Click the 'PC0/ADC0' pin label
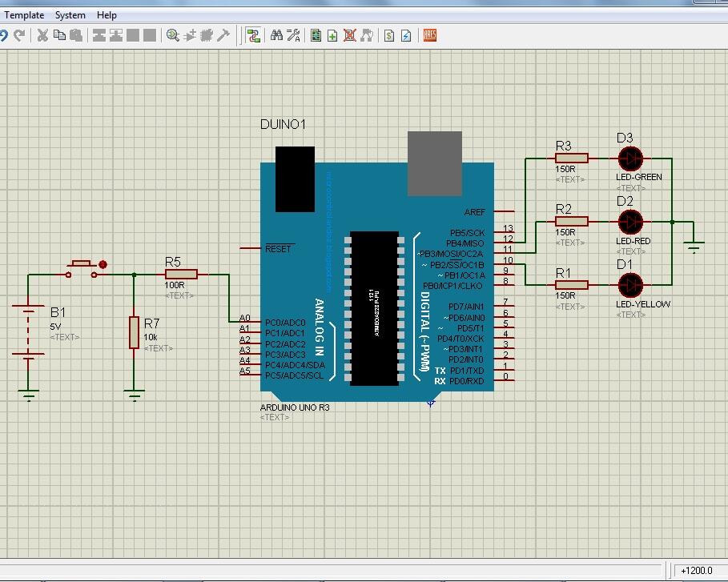The image size is (728, 582). tap(285, 323)
